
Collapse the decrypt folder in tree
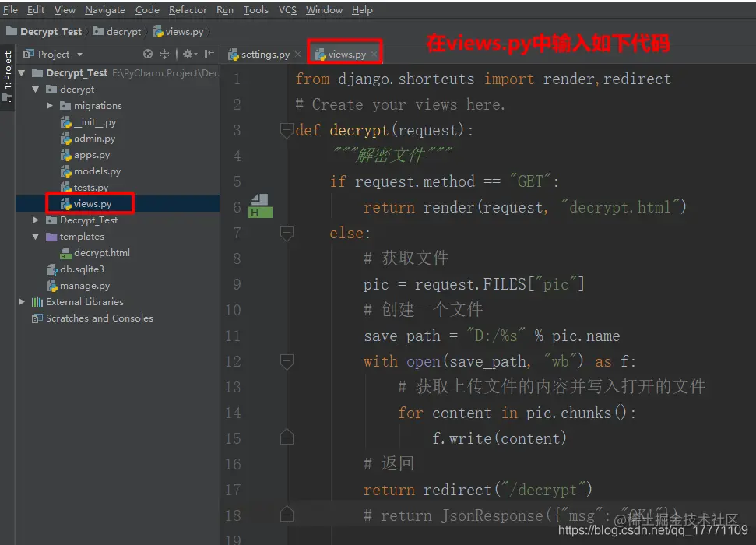[x=36, y=90]
